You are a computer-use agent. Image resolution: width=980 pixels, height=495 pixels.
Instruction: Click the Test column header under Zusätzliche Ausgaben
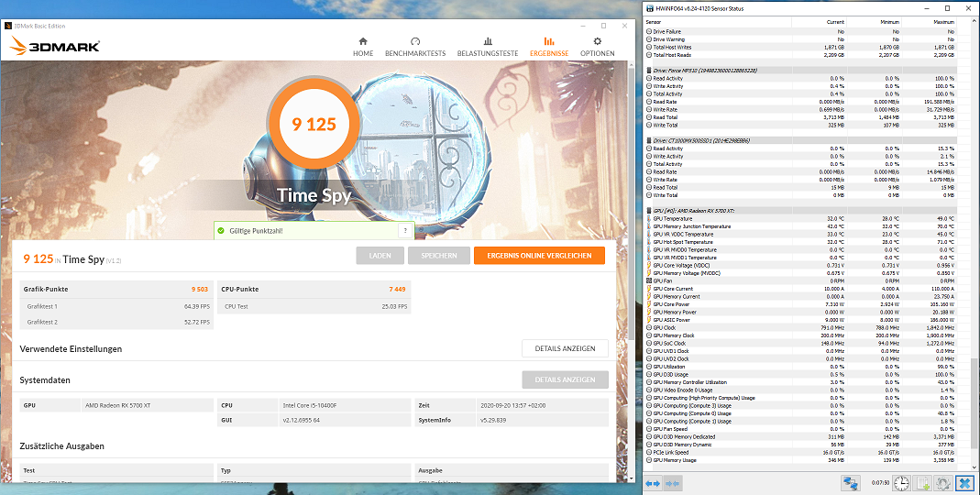pyautogui.click(x=29, y=470)
